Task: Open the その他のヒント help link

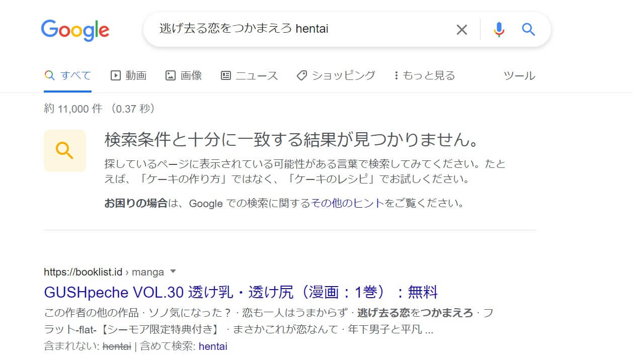Action: [x=348, y=204]
